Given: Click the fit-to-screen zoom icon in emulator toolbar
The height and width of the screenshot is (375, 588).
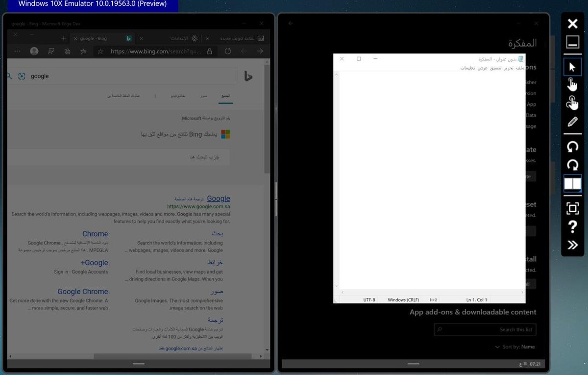Looking at the screenshot, I should point(572,208).
